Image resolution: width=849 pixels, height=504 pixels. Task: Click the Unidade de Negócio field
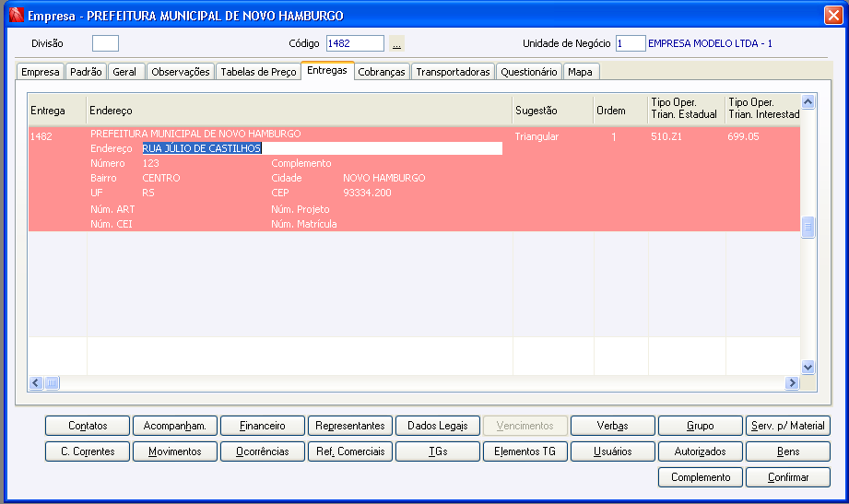pos(631,43)
